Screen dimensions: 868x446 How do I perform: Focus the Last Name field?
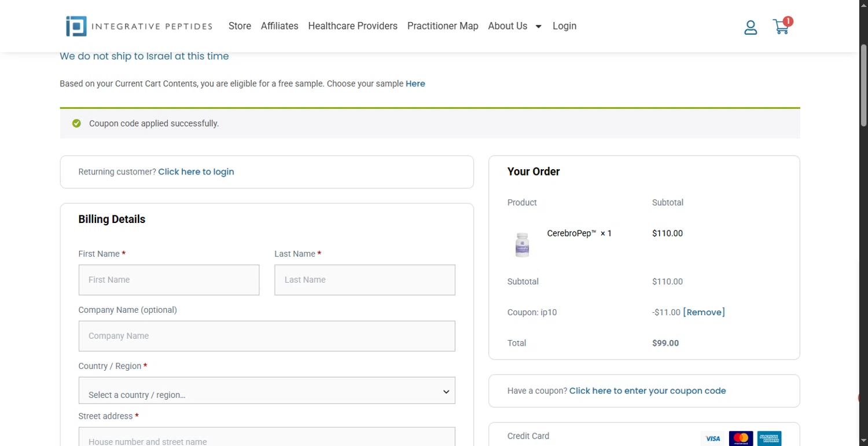point(365,280)
